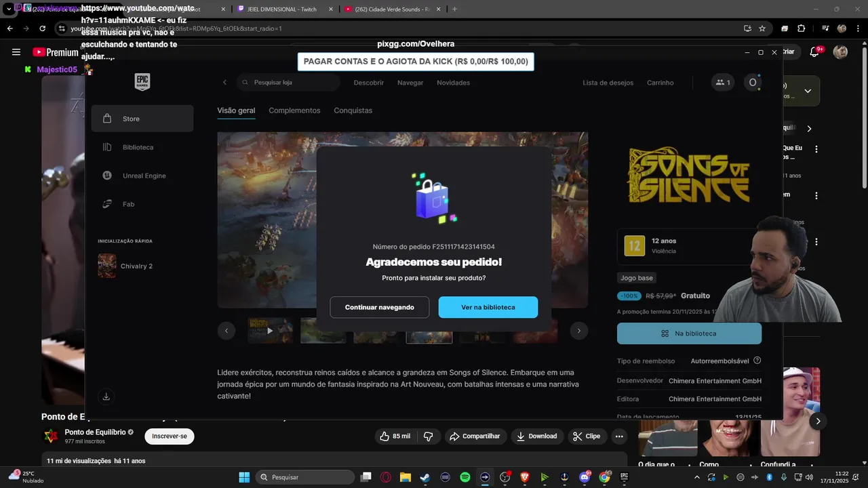Screen dimensions: 868x488
Task: Dislike the YouTube video
Action: (x=428, y=436)
